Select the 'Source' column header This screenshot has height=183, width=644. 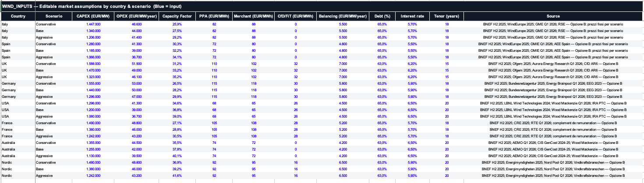click(553, 16)
